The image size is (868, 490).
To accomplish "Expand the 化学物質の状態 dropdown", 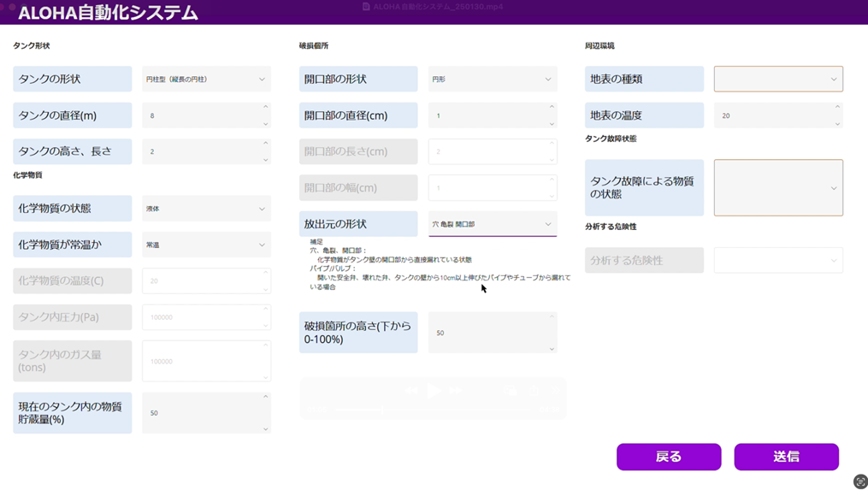I will pos(206,209).
